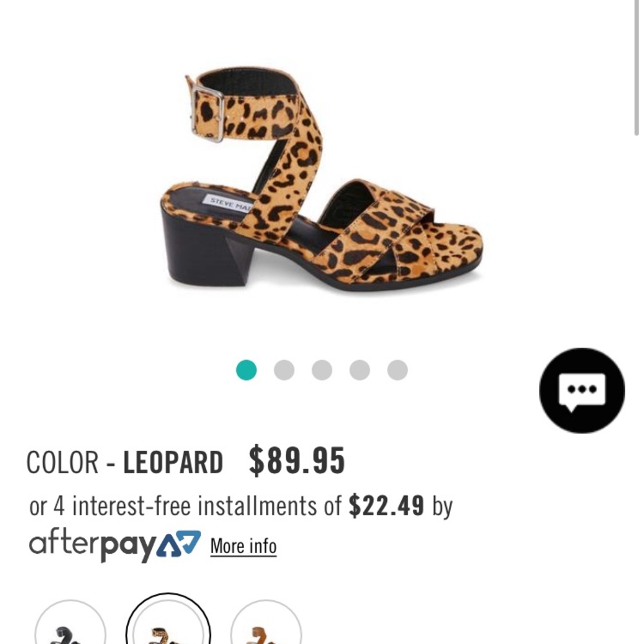Click the Steve Madden insole label
The width and height of the screenshot is (644, 644).
(x=229, y=202)
